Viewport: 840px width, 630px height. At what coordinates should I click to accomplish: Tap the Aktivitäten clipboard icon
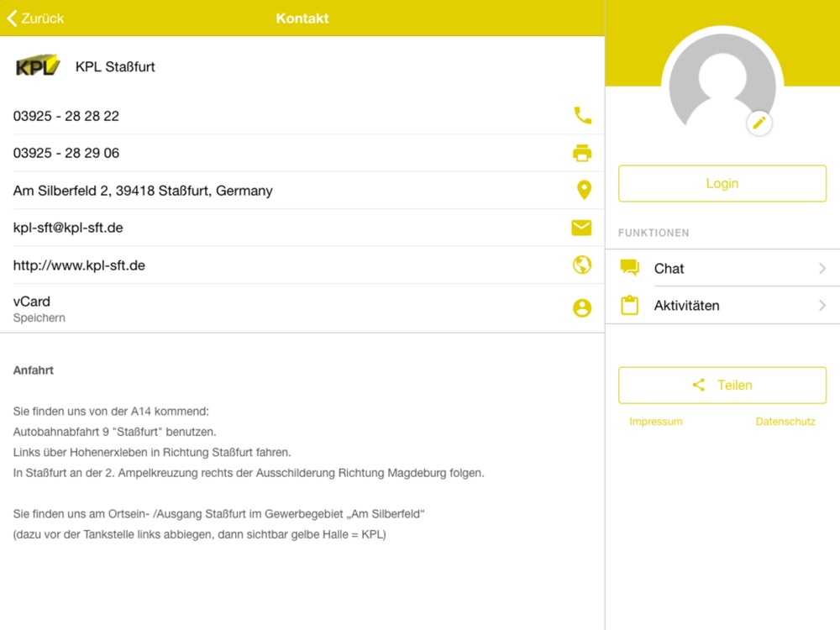[629, 305]
